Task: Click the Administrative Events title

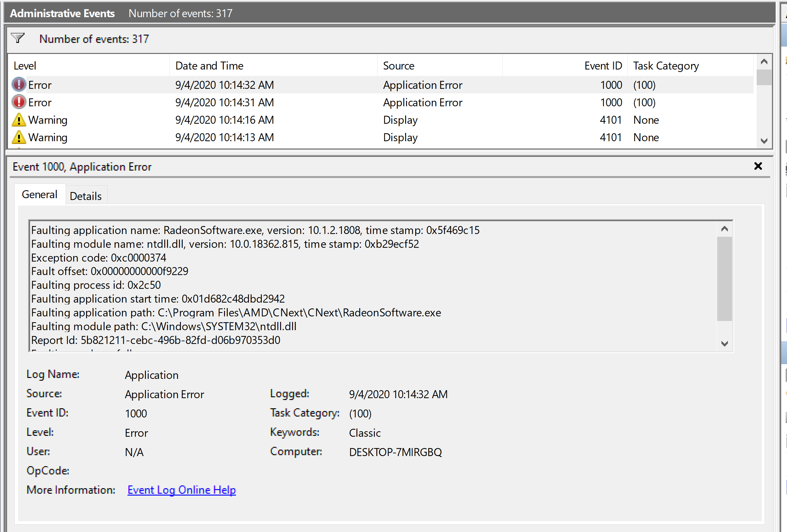Action: [62, 13]
